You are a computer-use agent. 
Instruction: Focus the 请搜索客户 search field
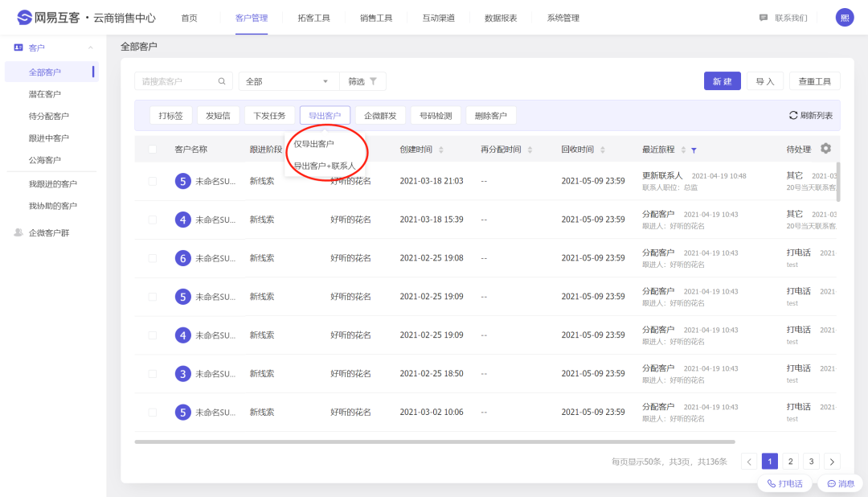[177, 81]
